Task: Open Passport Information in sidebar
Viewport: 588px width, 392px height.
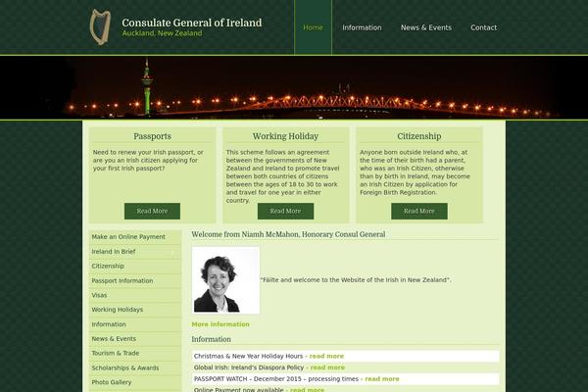Action: point(135,280)
